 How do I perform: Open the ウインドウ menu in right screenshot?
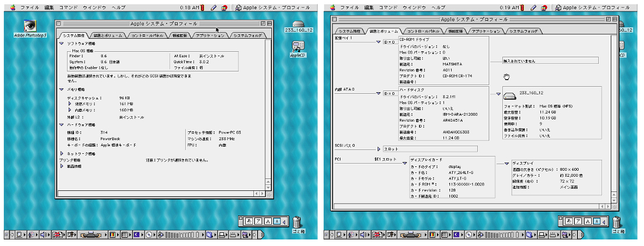click(x=414, y=8)
